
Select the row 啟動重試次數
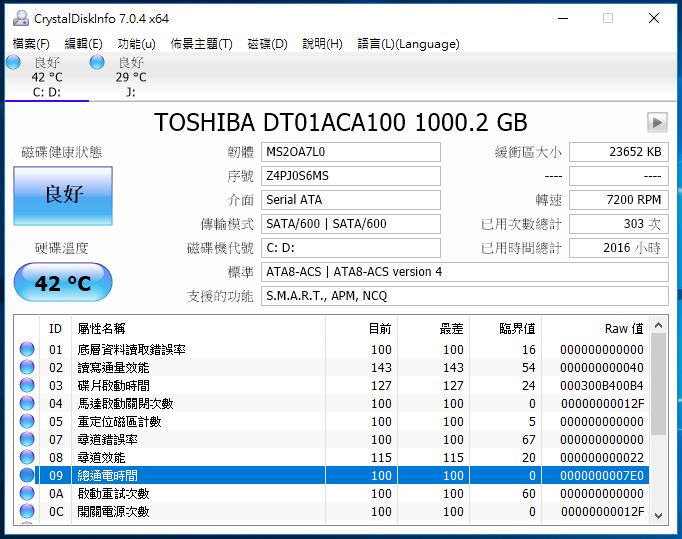(332, 493)
